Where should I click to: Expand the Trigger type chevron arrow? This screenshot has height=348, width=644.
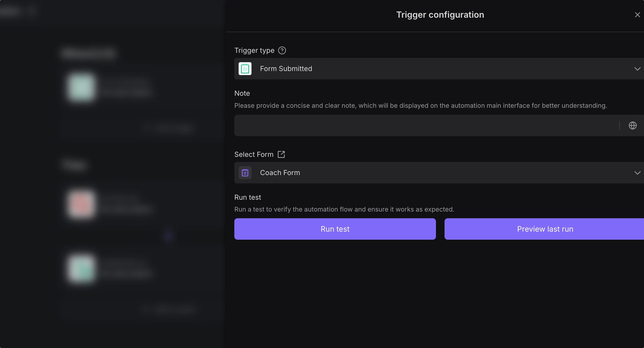pos(637,69)
